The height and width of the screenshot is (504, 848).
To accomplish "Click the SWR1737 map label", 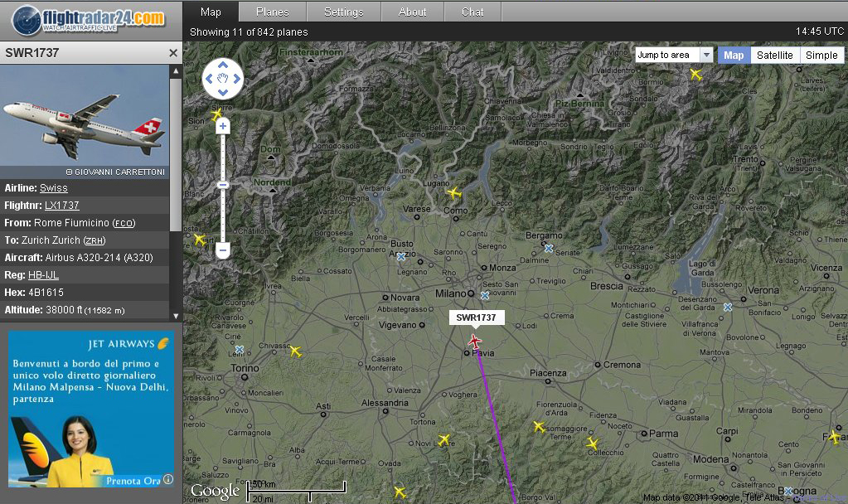I will pos(476,317).
